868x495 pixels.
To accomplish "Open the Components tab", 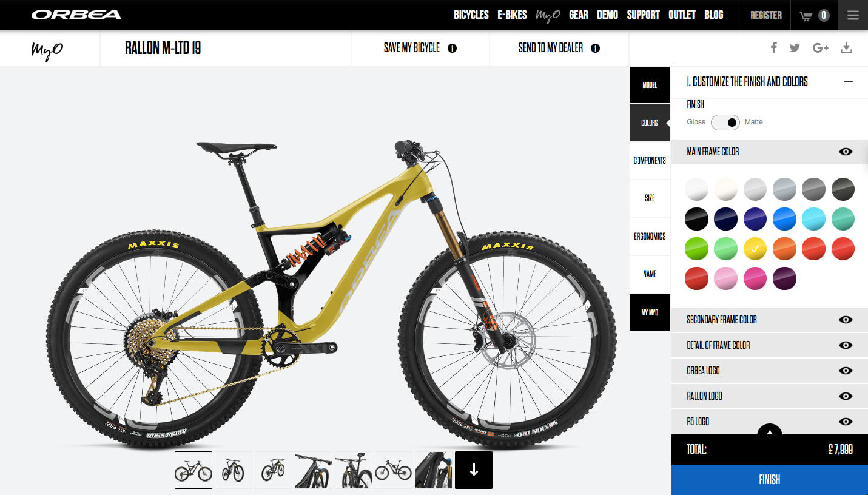I will tap(650, 161).
